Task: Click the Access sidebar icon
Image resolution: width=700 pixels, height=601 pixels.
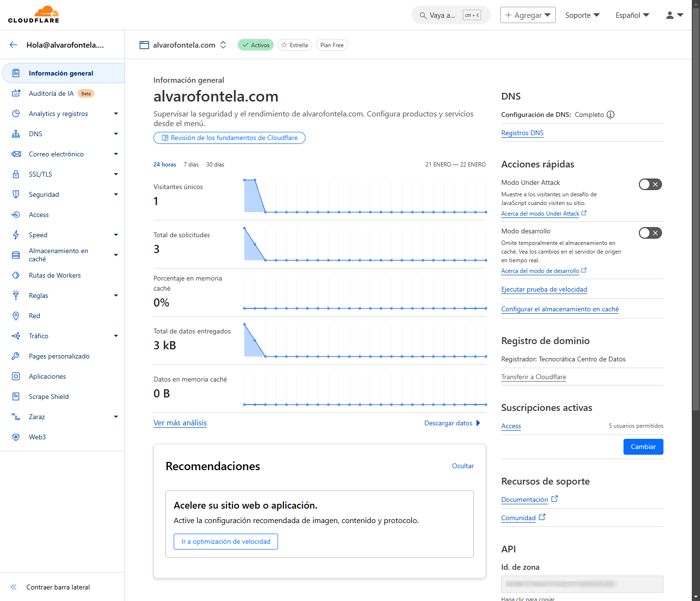Action: pyautogui.click(x=16, y=215)
